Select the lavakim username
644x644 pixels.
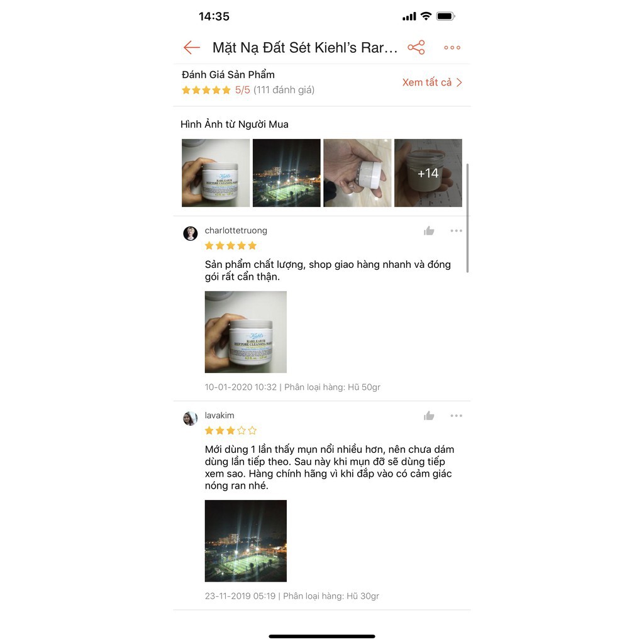219,415
